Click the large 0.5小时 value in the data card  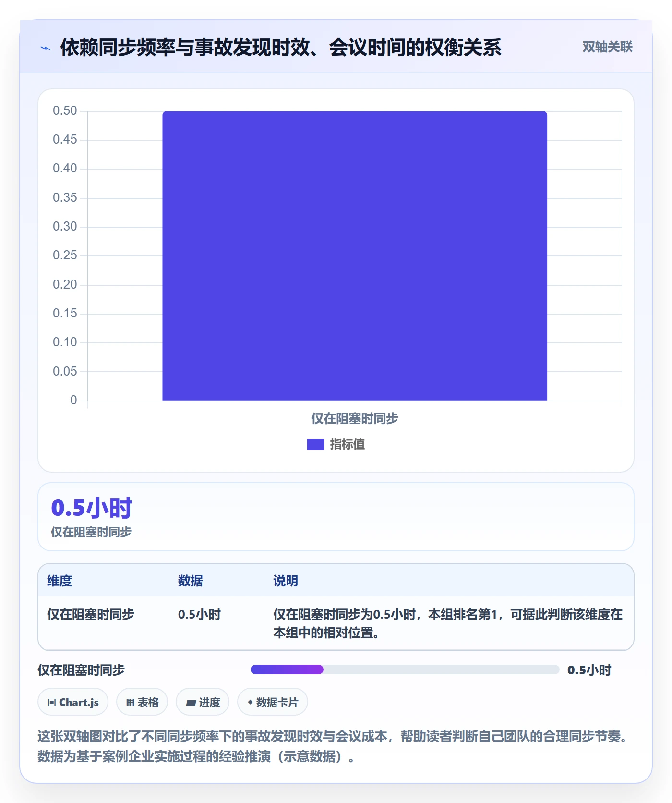[91, 508]
